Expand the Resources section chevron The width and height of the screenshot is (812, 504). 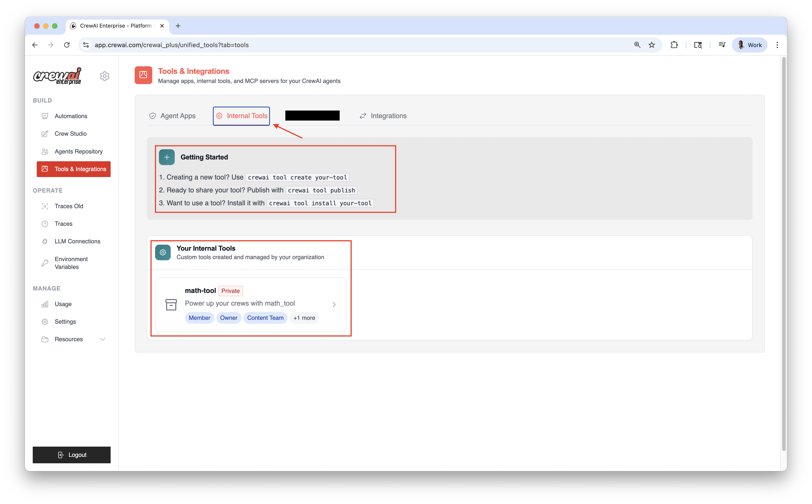[x=103, y=339]
